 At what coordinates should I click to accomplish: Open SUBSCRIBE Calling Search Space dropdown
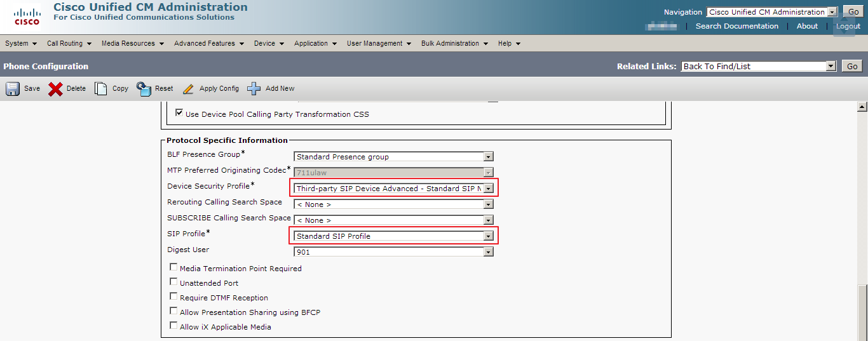pos(393,220)
